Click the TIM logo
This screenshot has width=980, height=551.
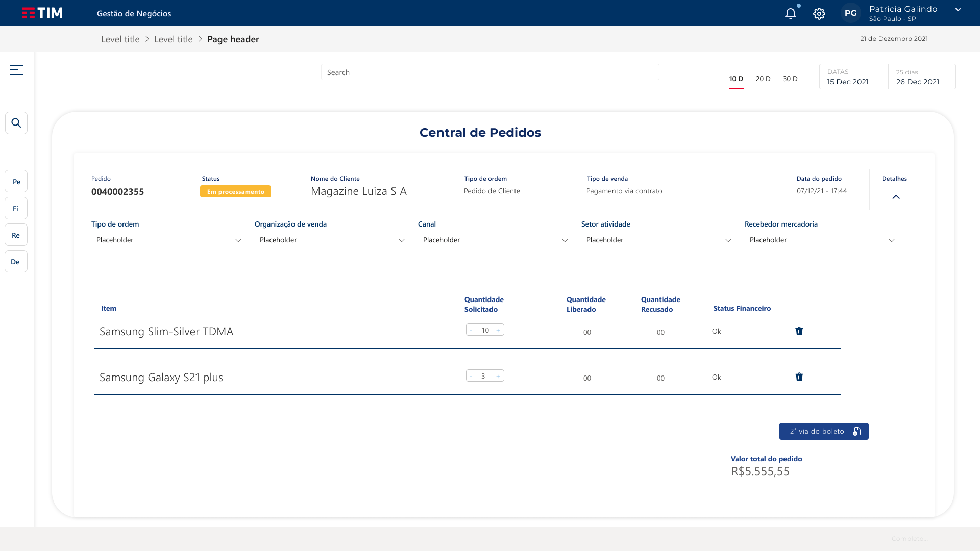click(x=42, y=13)
